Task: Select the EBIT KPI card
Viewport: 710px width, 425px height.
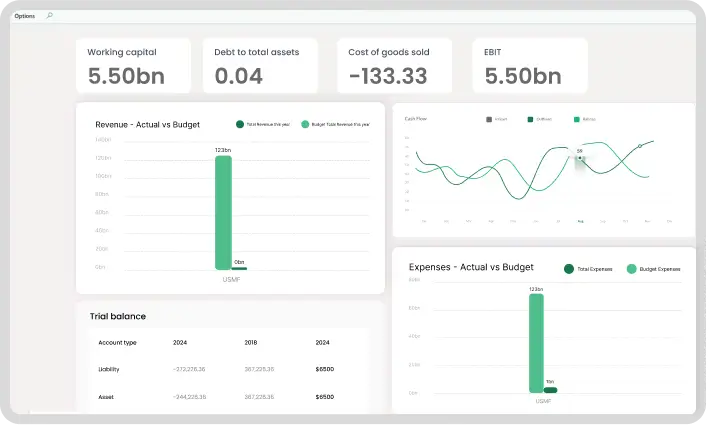Action: 530,65
